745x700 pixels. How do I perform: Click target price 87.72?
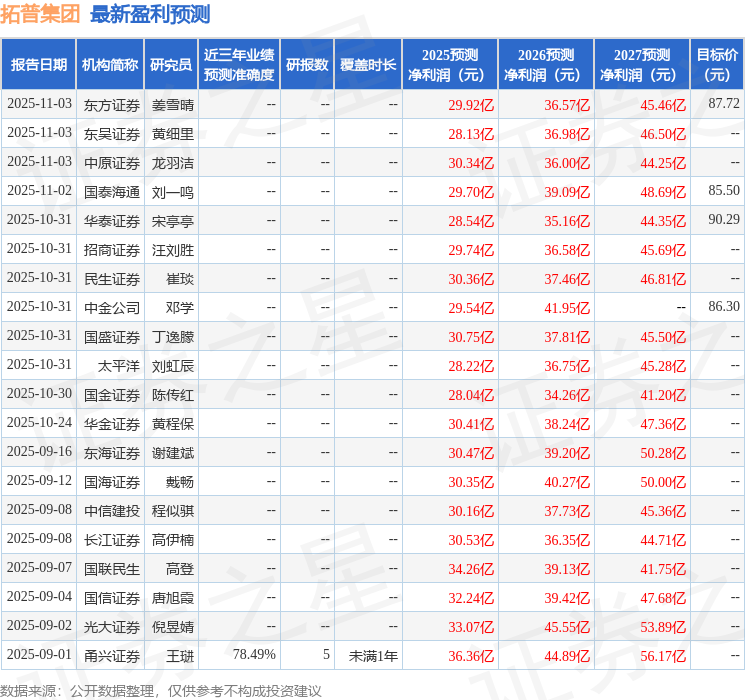pyautogui.click(x=724, y=104)
